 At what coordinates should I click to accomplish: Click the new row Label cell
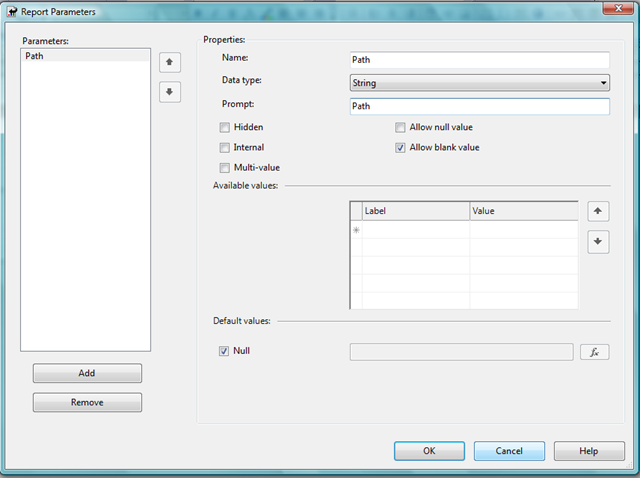416,230
